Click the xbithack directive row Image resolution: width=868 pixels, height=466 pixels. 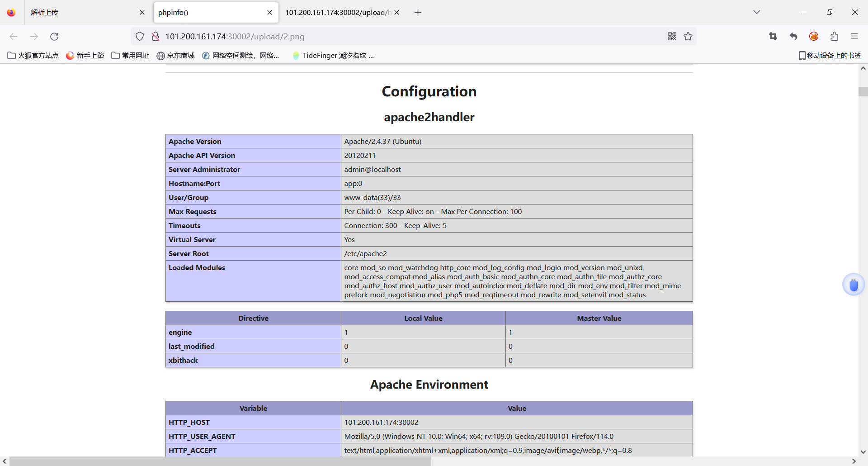point(429,360)
